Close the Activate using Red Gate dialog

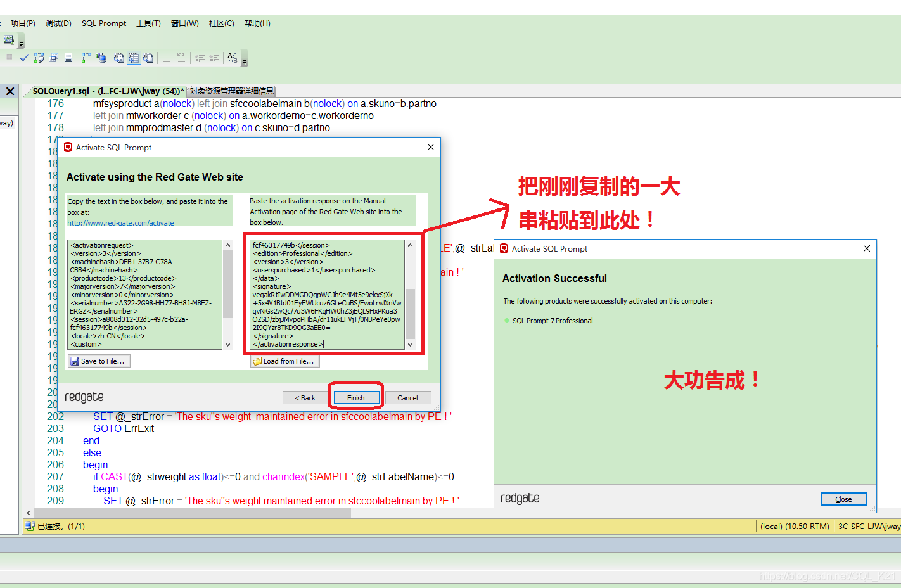pos(431,147)
